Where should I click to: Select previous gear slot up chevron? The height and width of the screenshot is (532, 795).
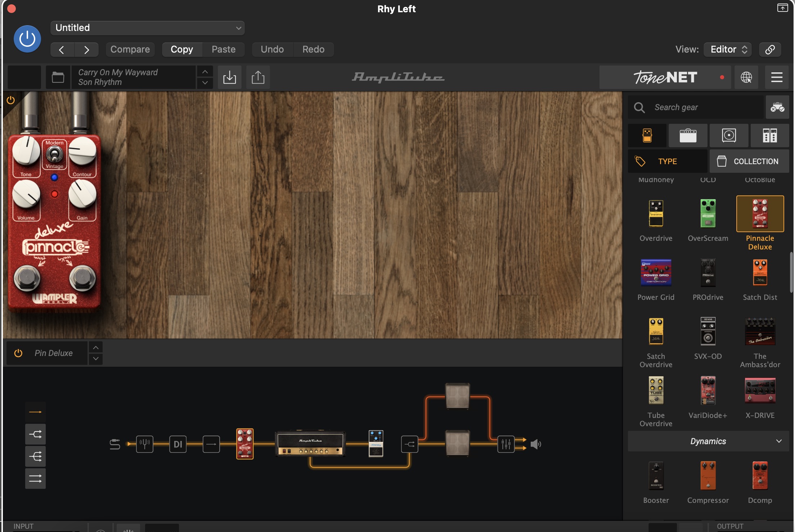pyautogui.click(x=96, y=347)
